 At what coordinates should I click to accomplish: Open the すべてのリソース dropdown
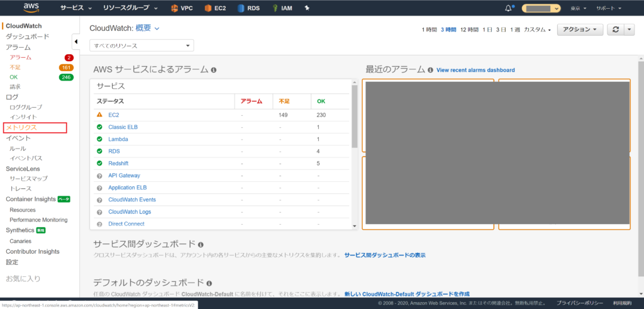pos(142,45)
